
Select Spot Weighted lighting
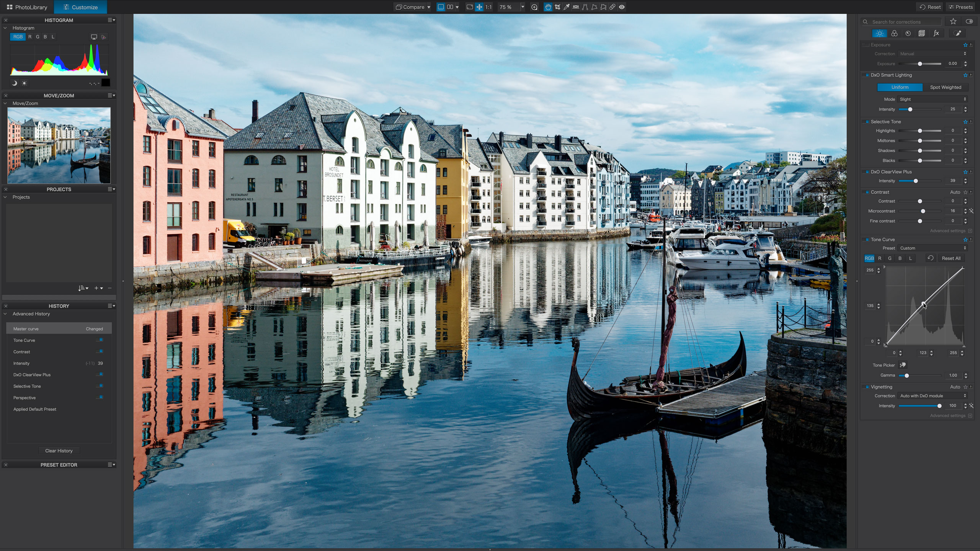tap(946, 87)
